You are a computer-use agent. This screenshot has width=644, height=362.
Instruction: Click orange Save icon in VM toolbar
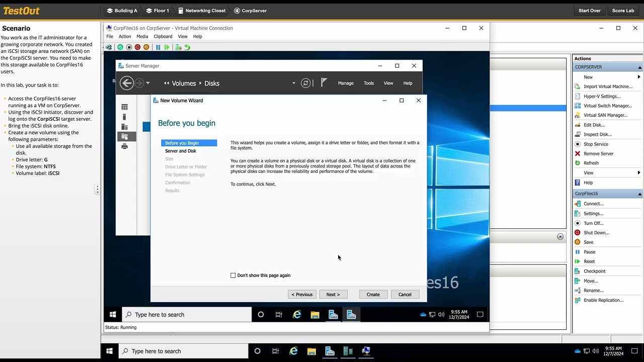(146, 47)
